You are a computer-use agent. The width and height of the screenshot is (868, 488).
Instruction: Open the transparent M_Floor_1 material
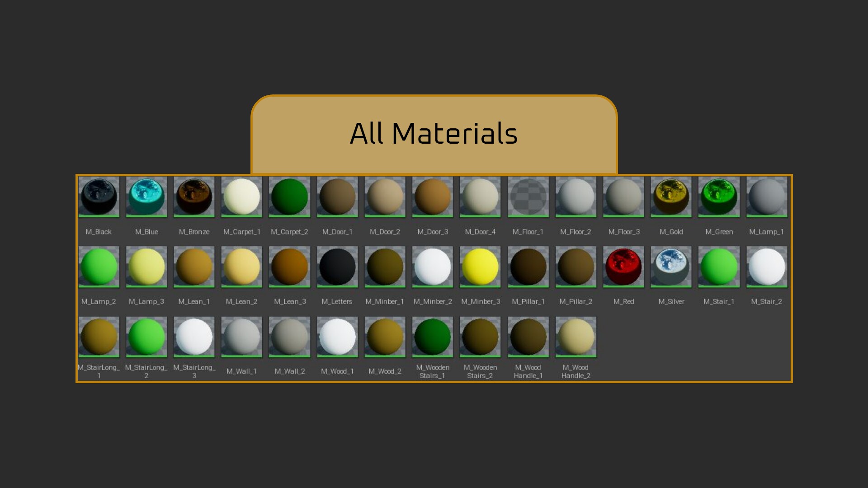(x=528, y=197)
